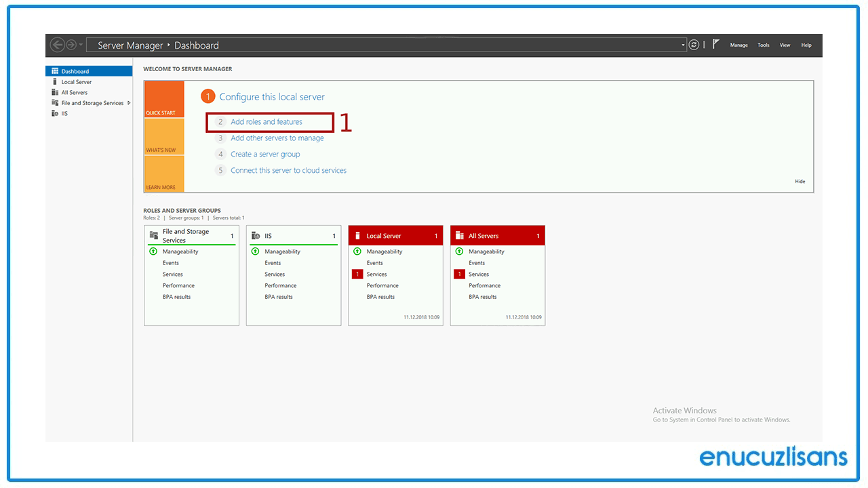Click Connect this server to cloud services
The width and height of the screenshot is (868, 488).
288,171
